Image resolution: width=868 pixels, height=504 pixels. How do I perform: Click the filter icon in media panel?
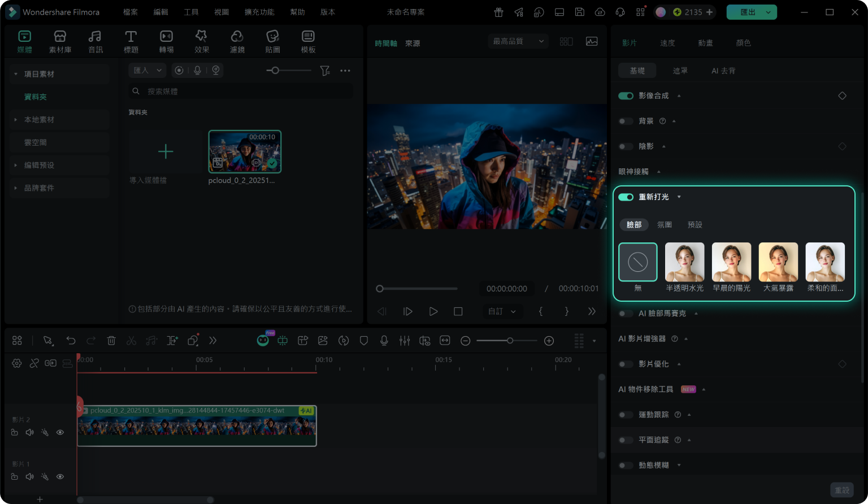325,71
